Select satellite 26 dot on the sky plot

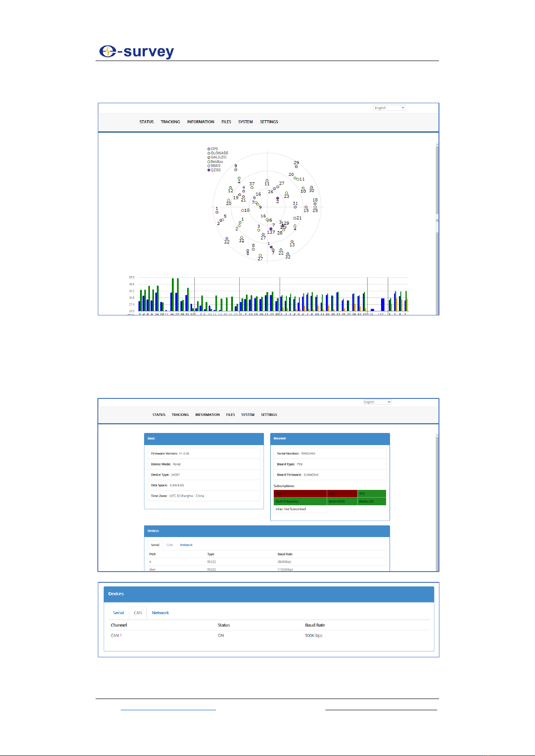[x=274, y=189]
